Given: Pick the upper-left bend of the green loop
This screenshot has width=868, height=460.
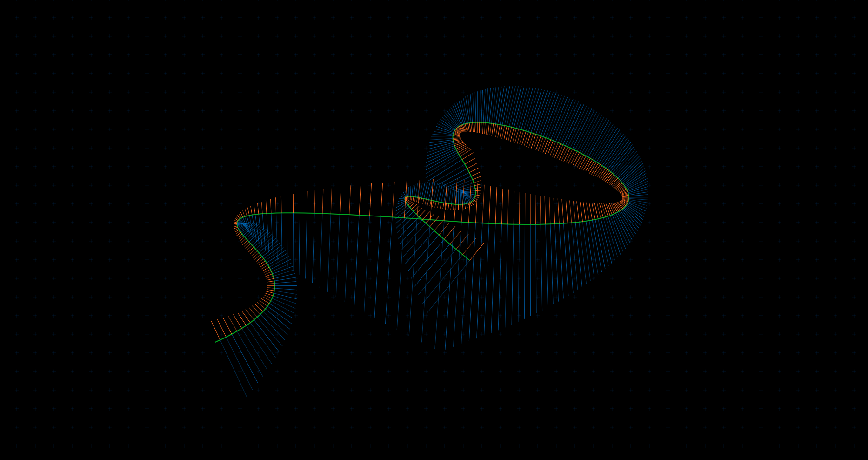Looking at the screenshot, I should click(x=454, y=133).
